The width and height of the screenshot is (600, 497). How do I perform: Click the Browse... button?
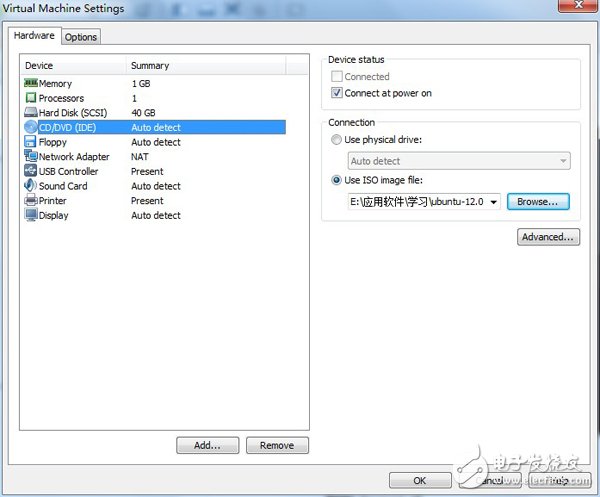(538, 201)
